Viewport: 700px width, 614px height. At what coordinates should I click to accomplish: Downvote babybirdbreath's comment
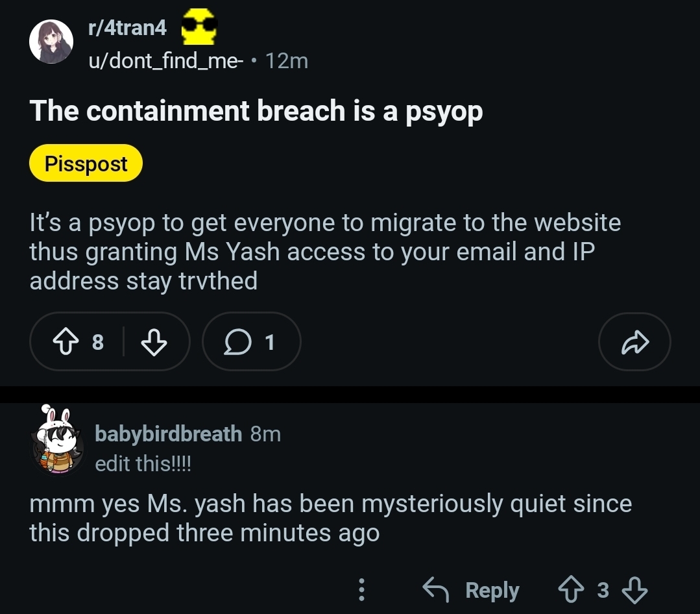[x=634, y=589]
